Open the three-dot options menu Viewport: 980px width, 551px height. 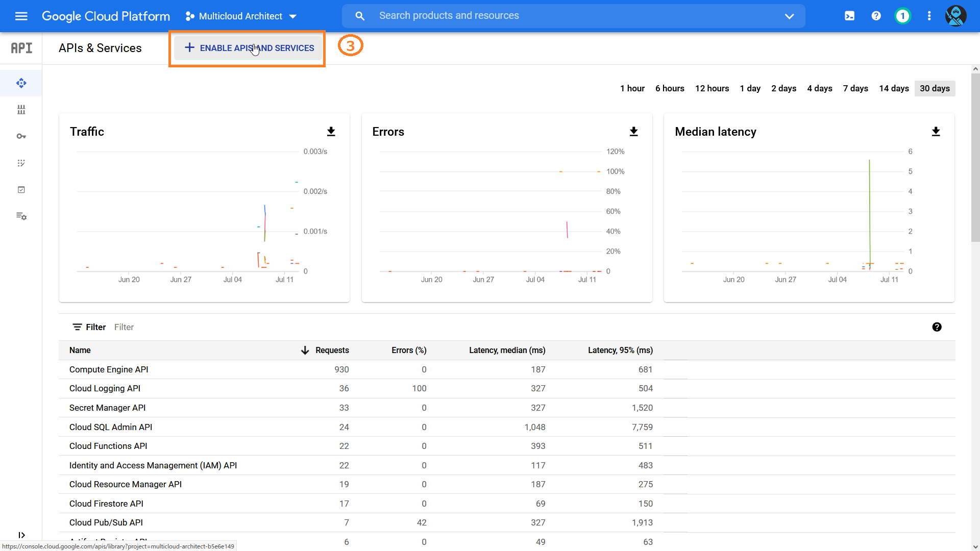(x=929, y=16)
